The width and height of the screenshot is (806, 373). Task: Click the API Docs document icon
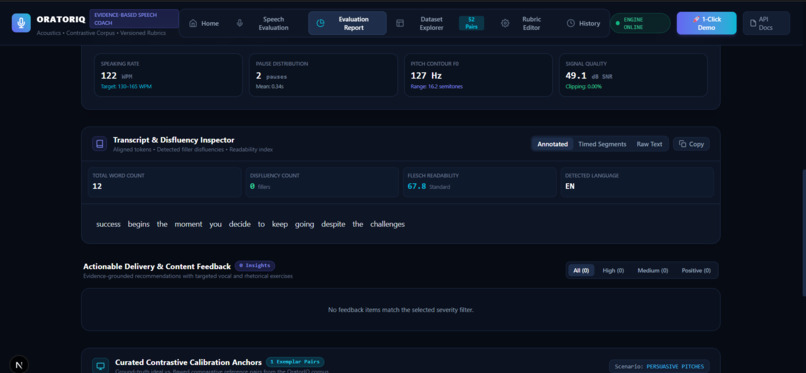(x=753, y=23)
